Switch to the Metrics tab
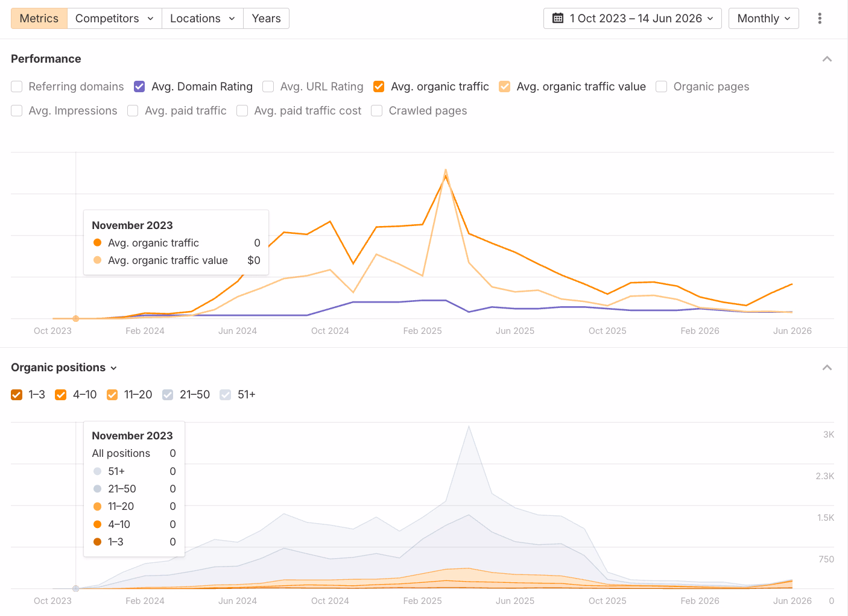The image size is (848, 616). (x=39, y=19)
